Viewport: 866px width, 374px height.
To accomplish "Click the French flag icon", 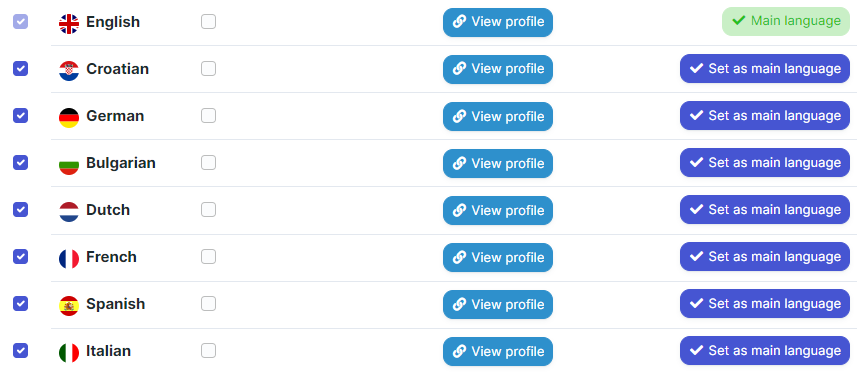I will [x=69, y=259].
